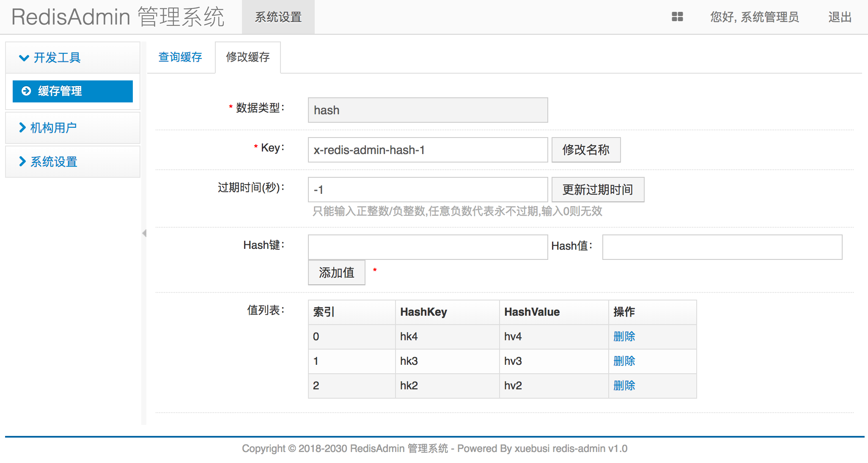Click the Key field x-redis-admin-hash-1

point(428,150)
